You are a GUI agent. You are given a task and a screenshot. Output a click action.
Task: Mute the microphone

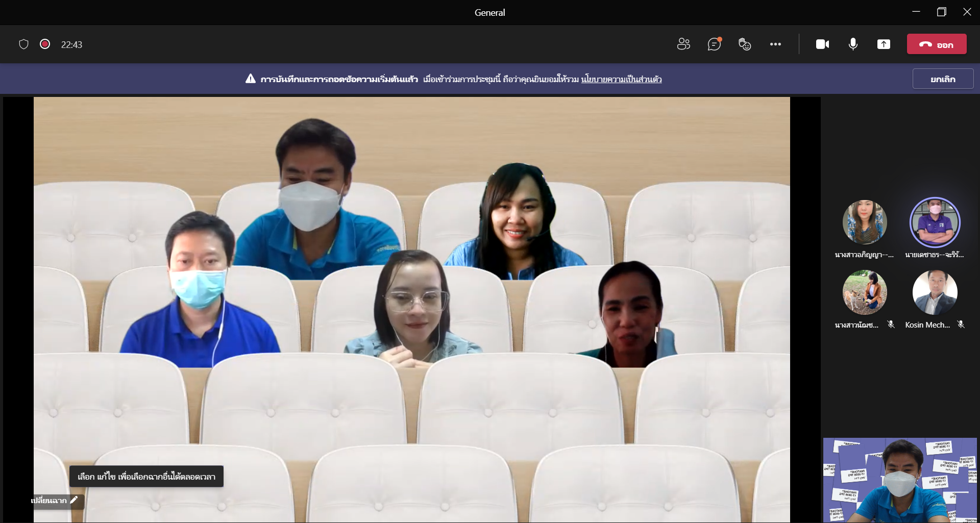tap(853, 44)
